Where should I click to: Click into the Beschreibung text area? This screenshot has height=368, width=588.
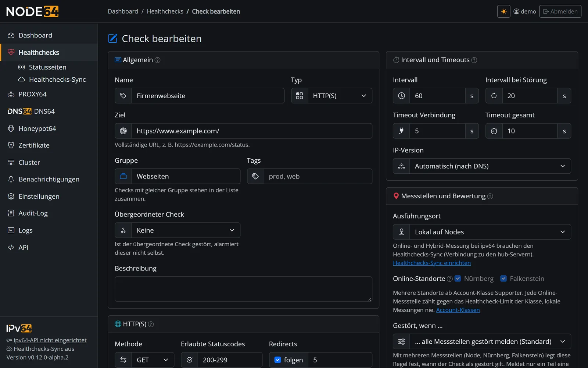(243, 289)
